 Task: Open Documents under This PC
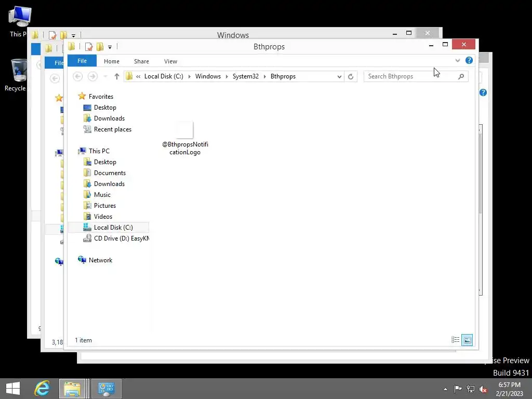[x=110, y=173]
